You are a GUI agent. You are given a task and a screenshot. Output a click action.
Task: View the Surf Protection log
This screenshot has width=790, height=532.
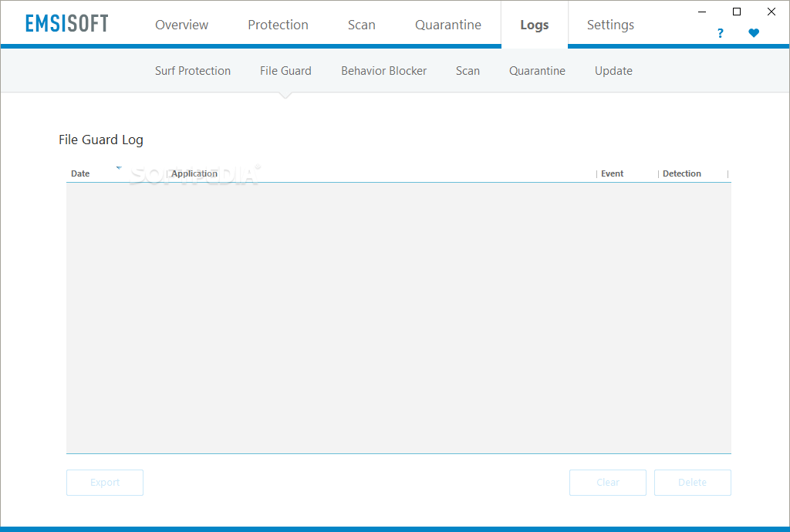pyautogui.click(x=193, y=71)
